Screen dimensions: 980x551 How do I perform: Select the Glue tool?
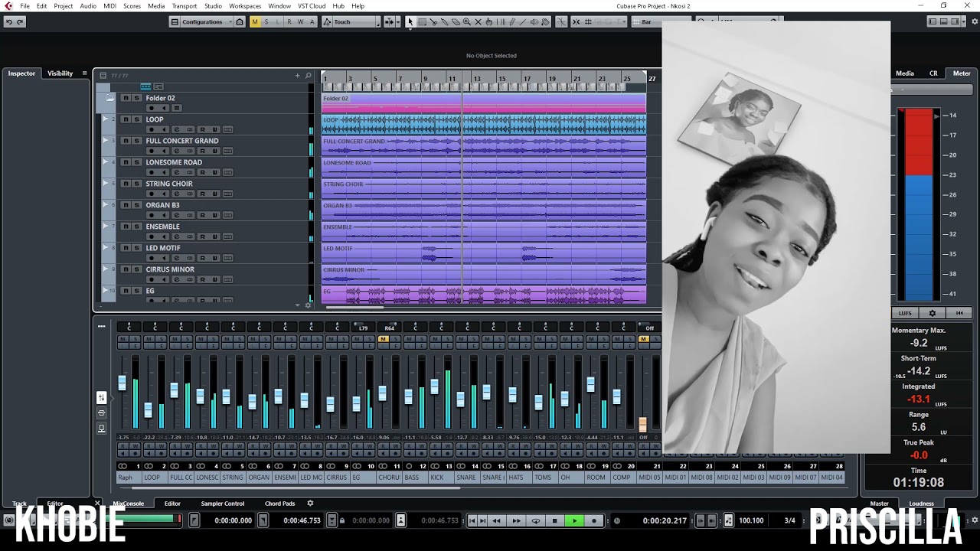point(444,21)
